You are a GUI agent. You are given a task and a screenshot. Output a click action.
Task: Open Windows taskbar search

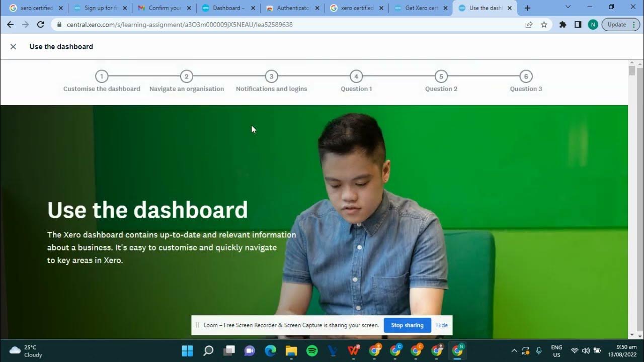pos(208,350)
